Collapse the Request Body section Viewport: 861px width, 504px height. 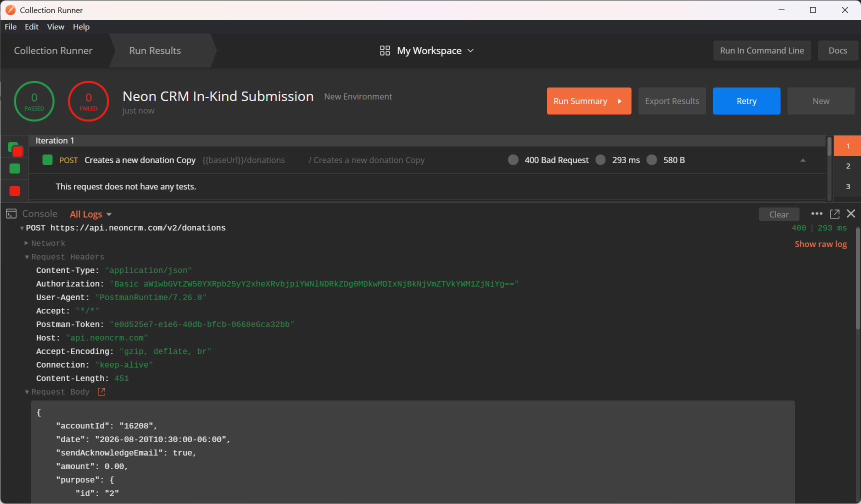coord(27,392)
